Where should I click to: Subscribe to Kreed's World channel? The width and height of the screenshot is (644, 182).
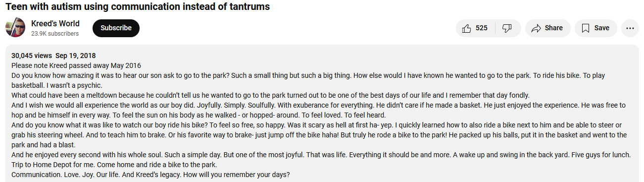click(116, 28)
